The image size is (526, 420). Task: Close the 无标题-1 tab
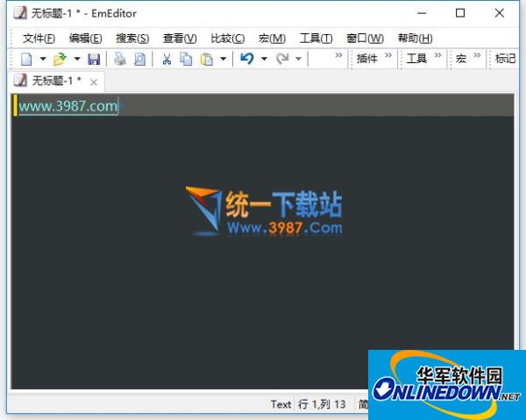tap(94, 82)
